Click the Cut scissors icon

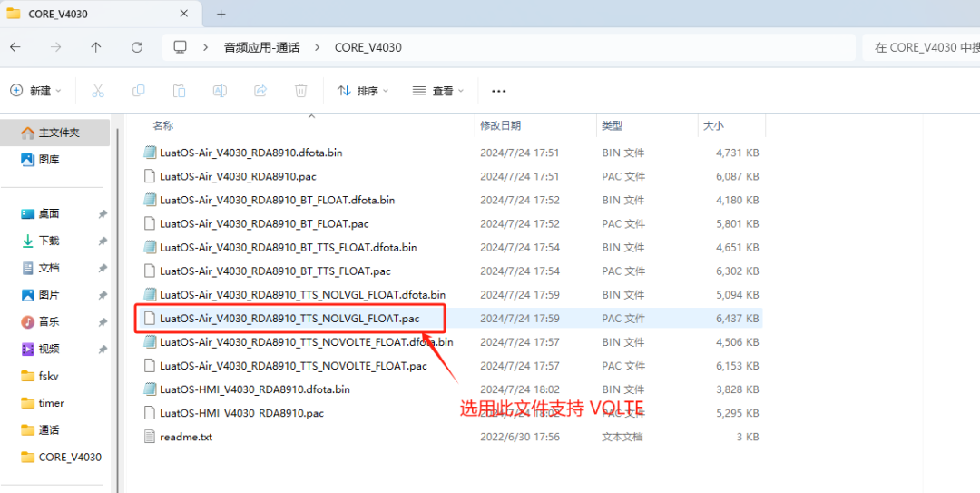97,91
